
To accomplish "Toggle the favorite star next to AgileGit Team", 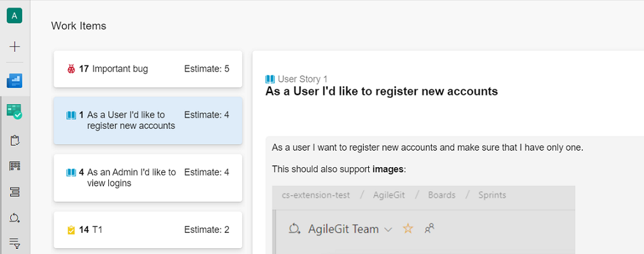I will pos(408,228).
